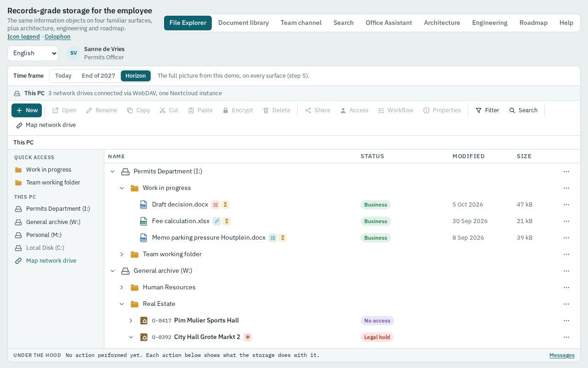The image size is (588, 368).
Task: Collapse the Permits Department (I:) drive
Action: (x=113, y=172)
